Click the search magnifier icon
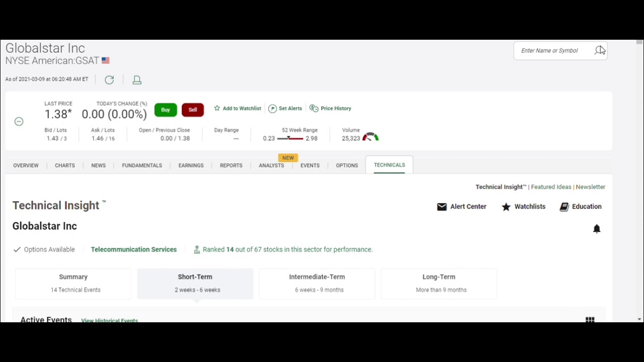 tap(599, 50)
